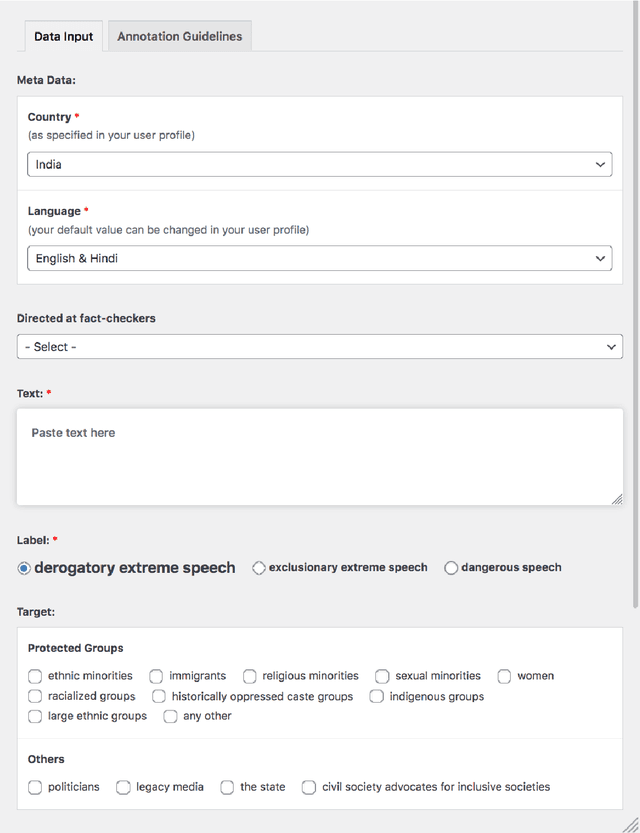Select the derogatory extreme speech label
The width and height of the screenshot is (640, 833).
(x=22, y=567)
